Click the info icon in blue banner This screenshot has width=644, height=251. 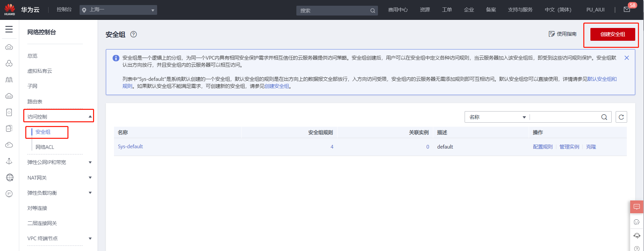116,58
